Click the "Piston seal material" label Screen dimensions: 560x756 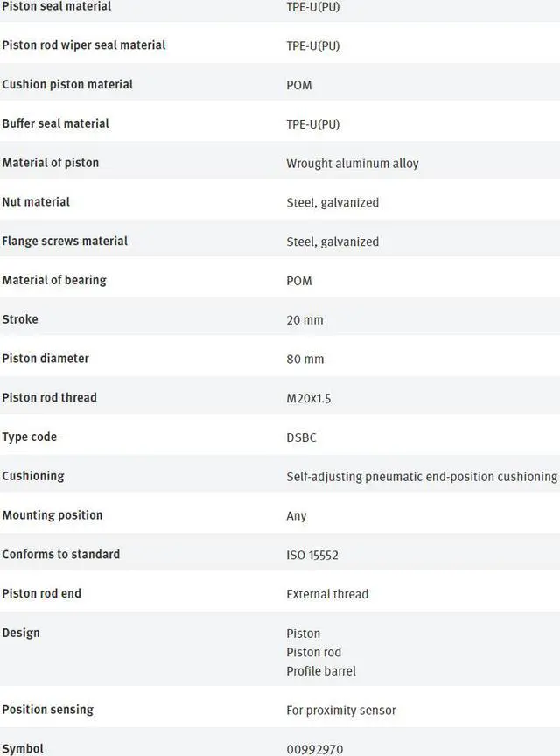point(57,7)
